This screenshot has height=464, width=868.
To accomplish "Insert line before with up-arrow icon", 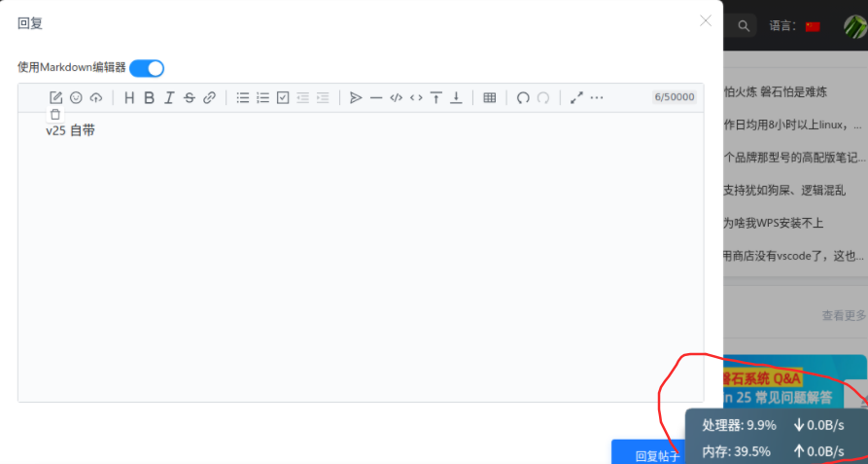I will (436, 98).
